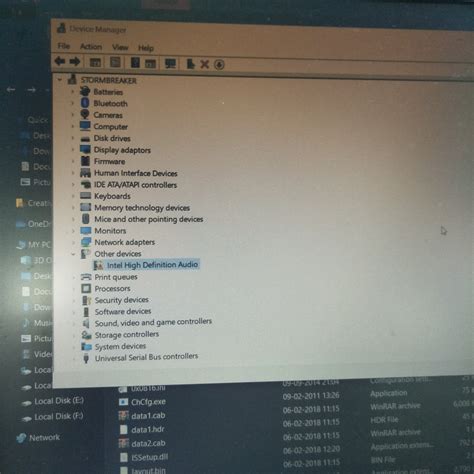
Task: Expand the Keyboards category arrow
Action: tap(73, 196)
